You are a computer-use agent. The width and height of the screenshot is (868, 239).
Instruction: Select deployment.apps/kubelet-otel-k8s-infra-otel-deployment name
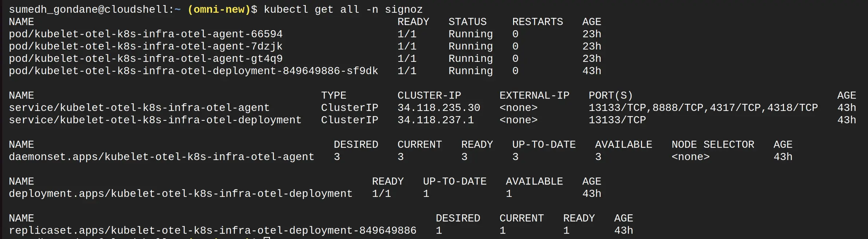181,194
